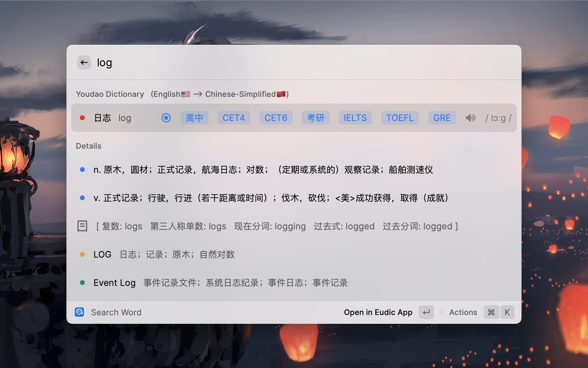Select the IELTS vocabulary level tag
The width and height of the screenshot is (588, 368).
tap(355, 118)
